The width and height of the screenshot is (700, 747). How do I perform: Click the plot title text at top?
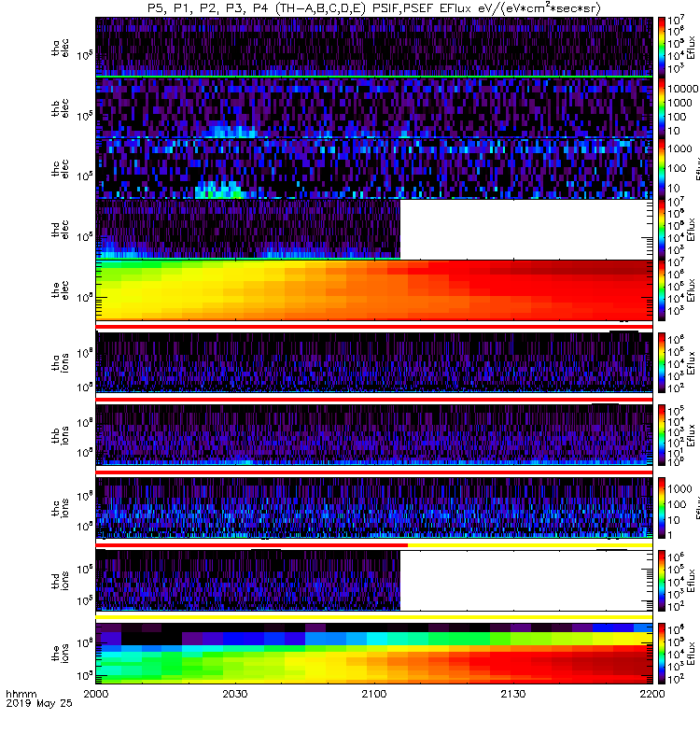(x=374, y=8)
